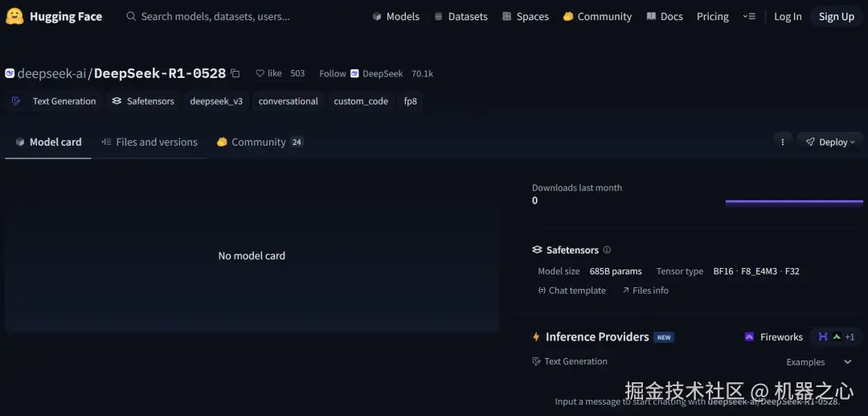Go to Spaces in navigation
868x416 pixels.
tap(526, 17)
